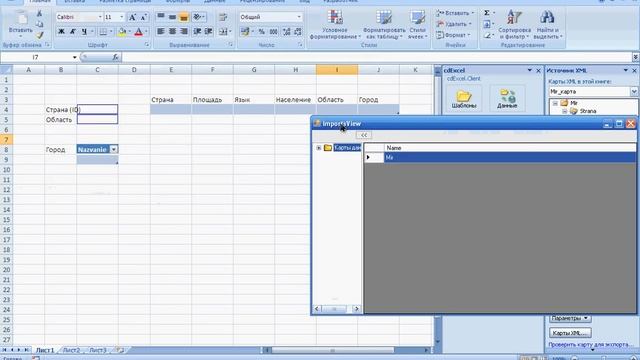Open Format as Table gallery

(384, 24)
